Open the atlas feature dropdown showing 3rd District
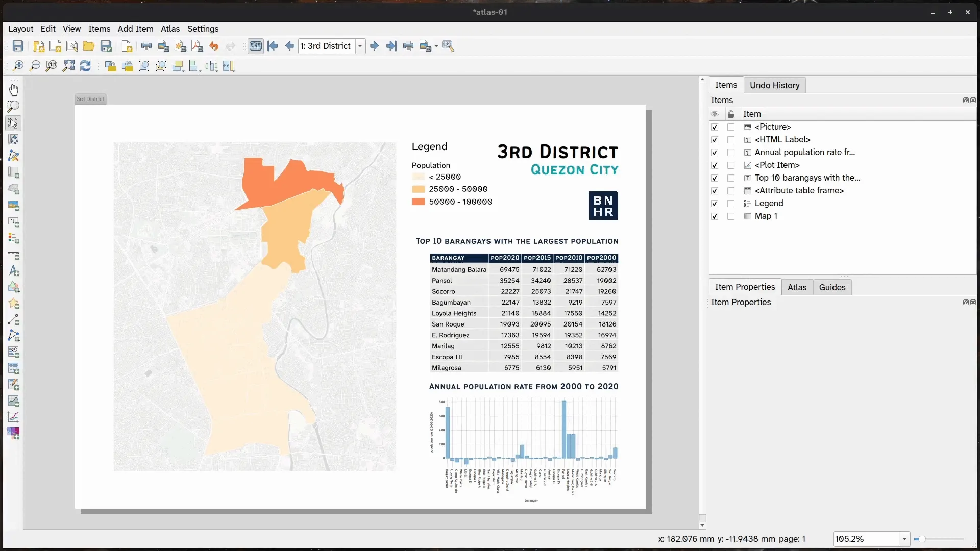Screen dimensions: 980x551 pos(361,46)
